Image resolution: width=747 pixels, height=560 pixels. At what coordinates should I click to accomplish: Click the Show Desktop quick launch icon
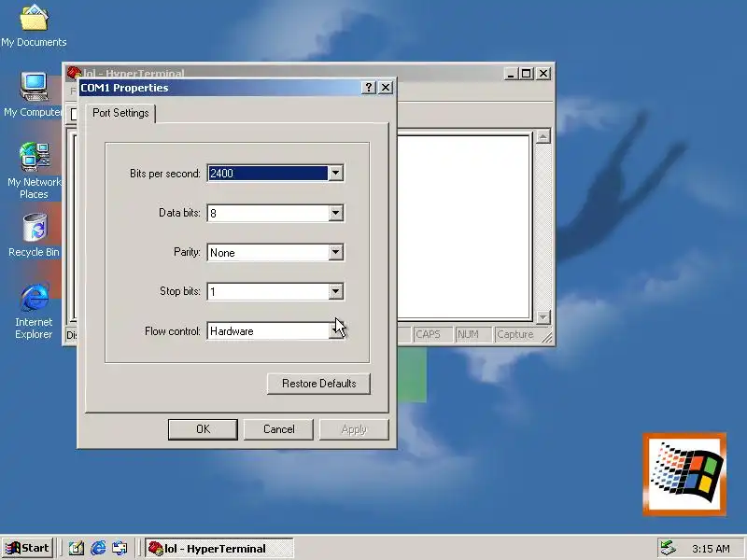(77, 548)
